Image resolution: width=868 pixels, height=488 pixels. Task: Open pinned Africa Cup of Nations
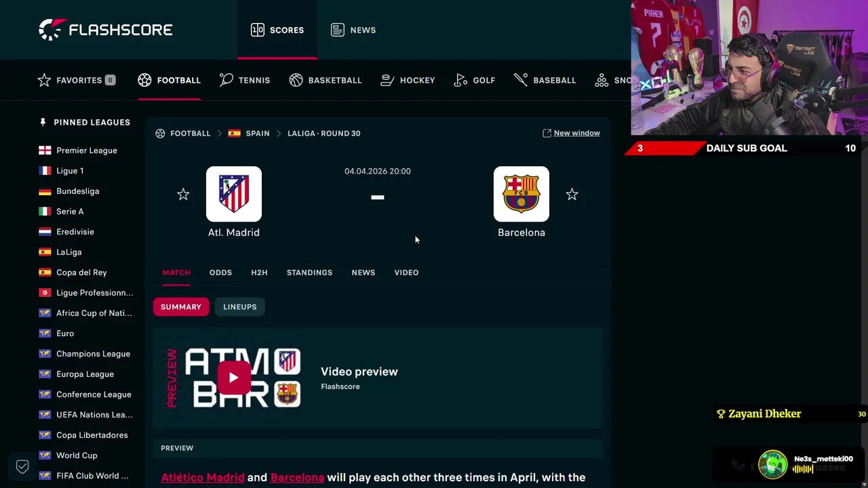click(x=94, y=313)
